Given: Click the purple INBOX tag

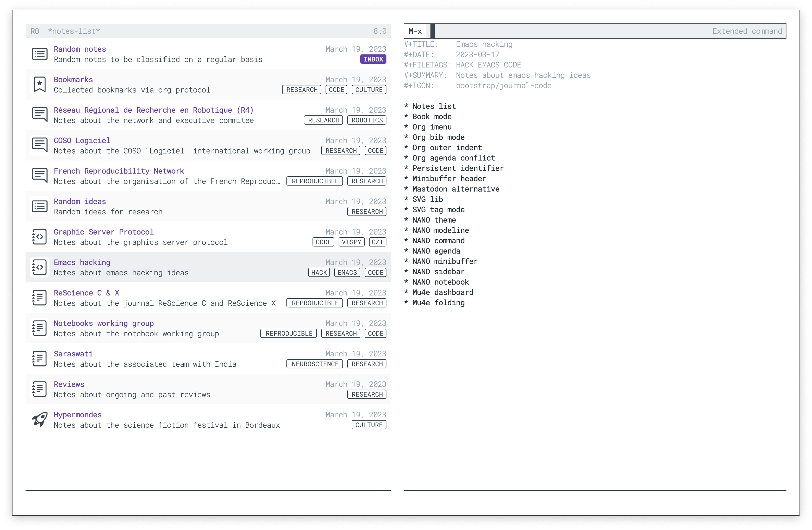Looking at the screenshot, I should pos(373,59).
